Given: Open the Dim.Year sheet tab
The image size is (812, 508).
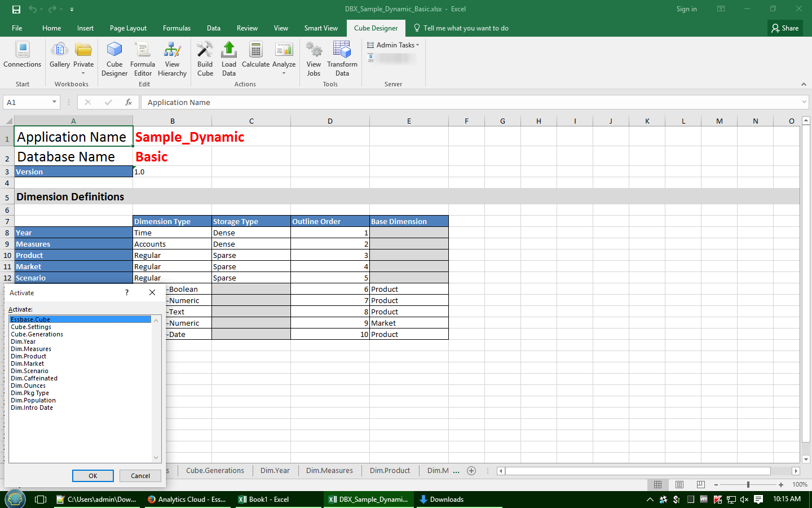Looking at the screenshot, I should (x=275, y=471).
